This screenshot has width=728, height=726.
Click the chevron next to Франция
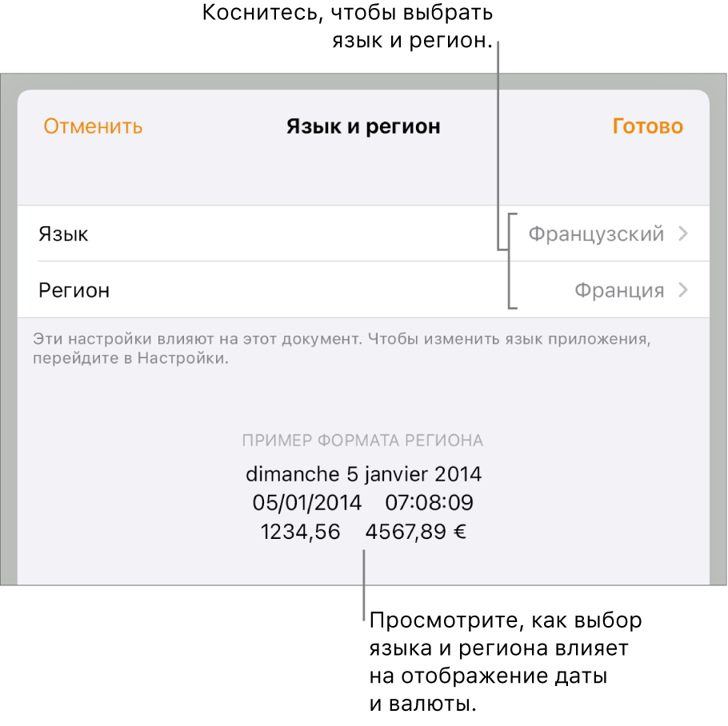[682, 290]
